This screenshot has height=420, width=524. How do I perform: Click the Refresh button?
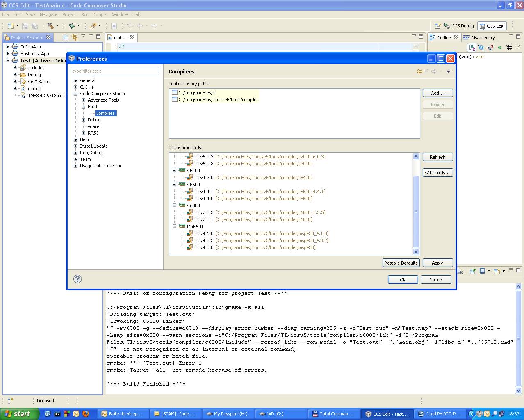[x=437, y=157]
